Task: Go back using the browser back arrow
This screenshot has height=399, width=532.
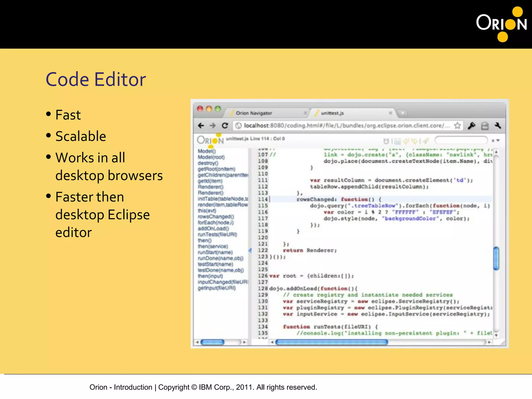Action: tap(201, 126)
